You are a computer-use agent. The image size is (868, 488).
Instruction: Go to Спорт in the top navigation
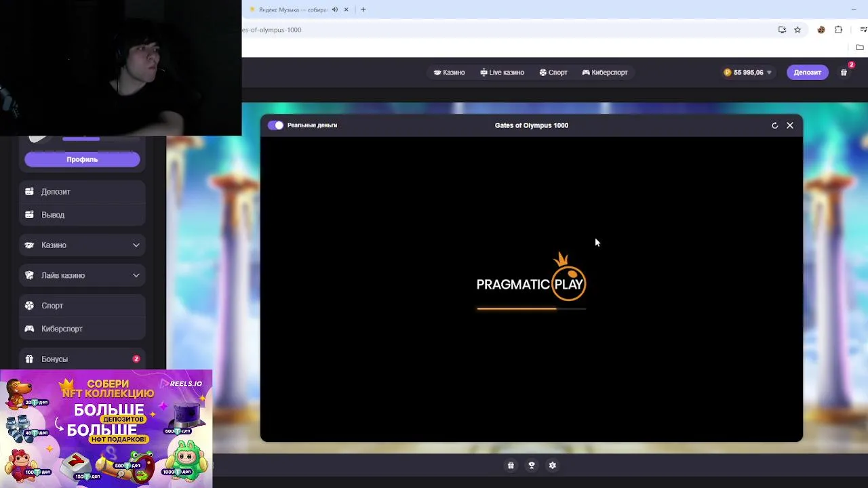click(553, 73)
